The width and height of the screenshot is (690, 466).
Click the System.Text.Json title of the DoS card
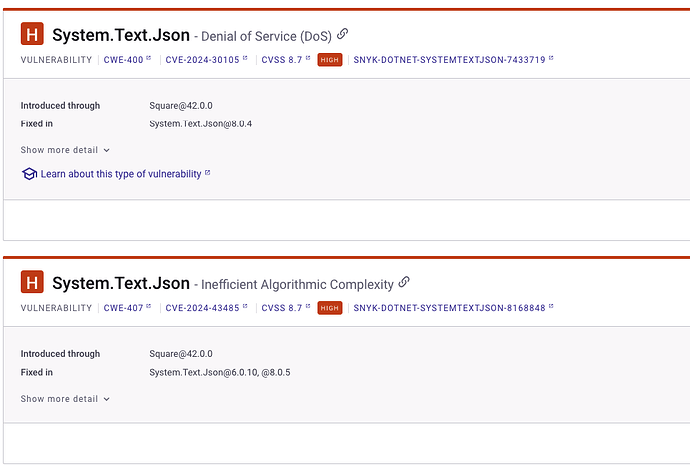coord(120,35)
